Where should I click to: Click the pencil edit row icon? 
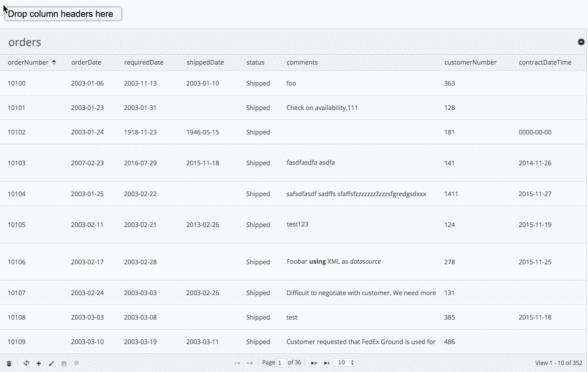(x=51, y=363)
